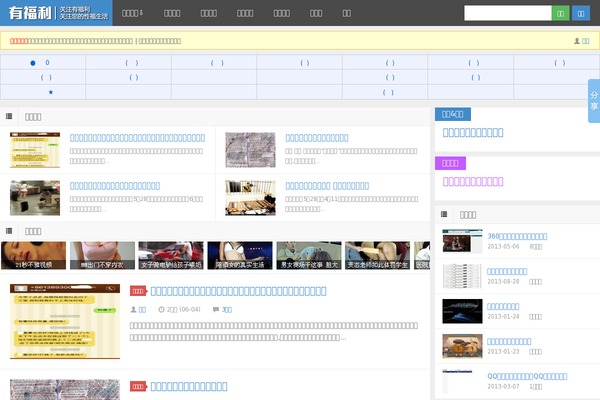
Task: Open the 分享 share side tab
Action: 594,101
